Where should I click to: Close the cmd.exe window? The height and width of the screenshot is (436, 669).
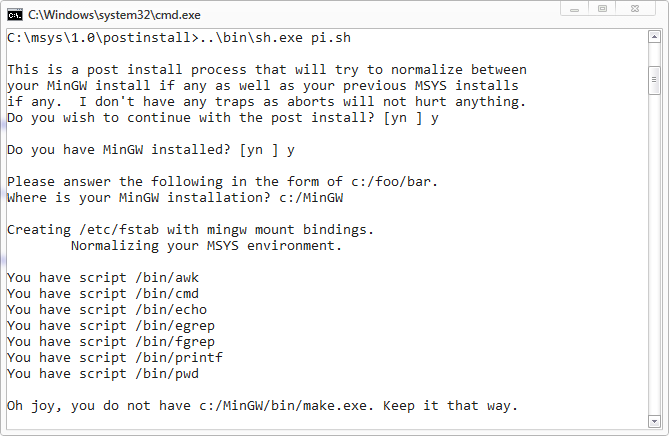(x=635, y=9)
